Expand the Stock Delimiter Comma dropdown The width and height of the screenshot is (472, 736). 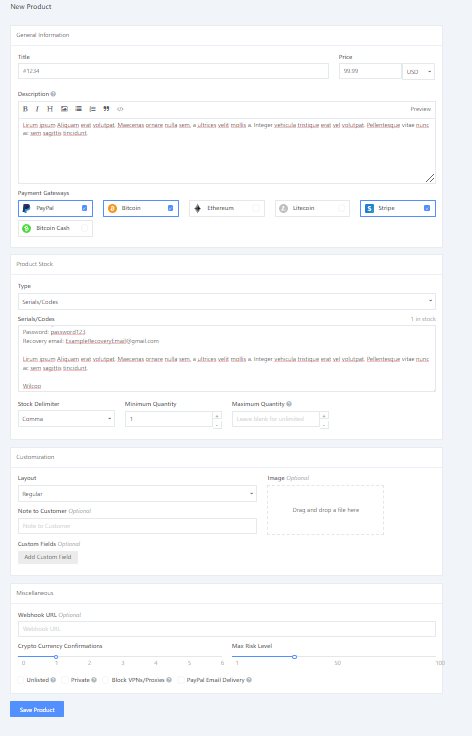[x=66, y=419]
